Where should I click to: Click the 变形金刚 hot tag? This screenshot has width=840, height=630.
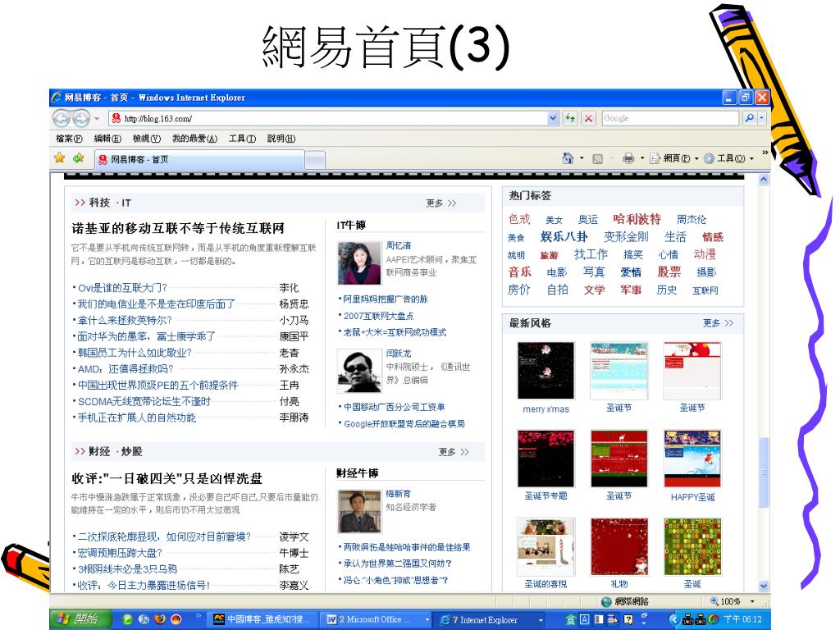pyautogui.click(x=626, y=236)
